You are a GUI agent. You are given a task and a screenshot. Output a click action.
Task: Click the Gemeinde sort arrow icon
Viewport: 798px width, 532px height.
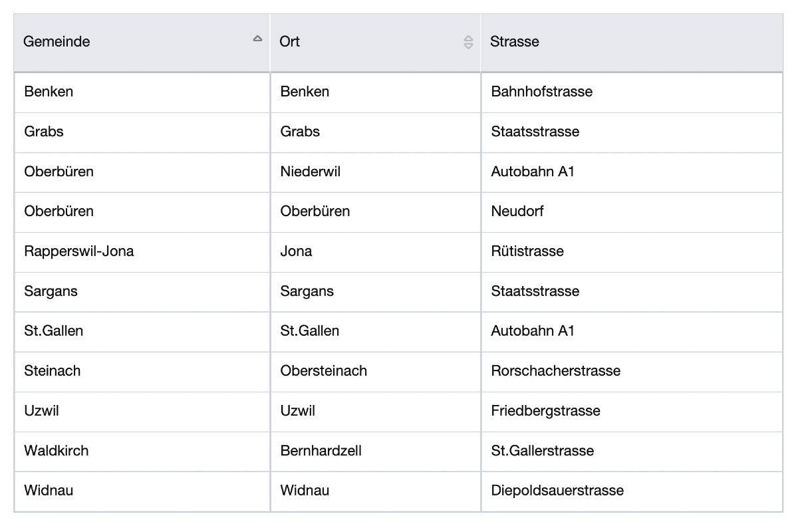click(257, 39)
